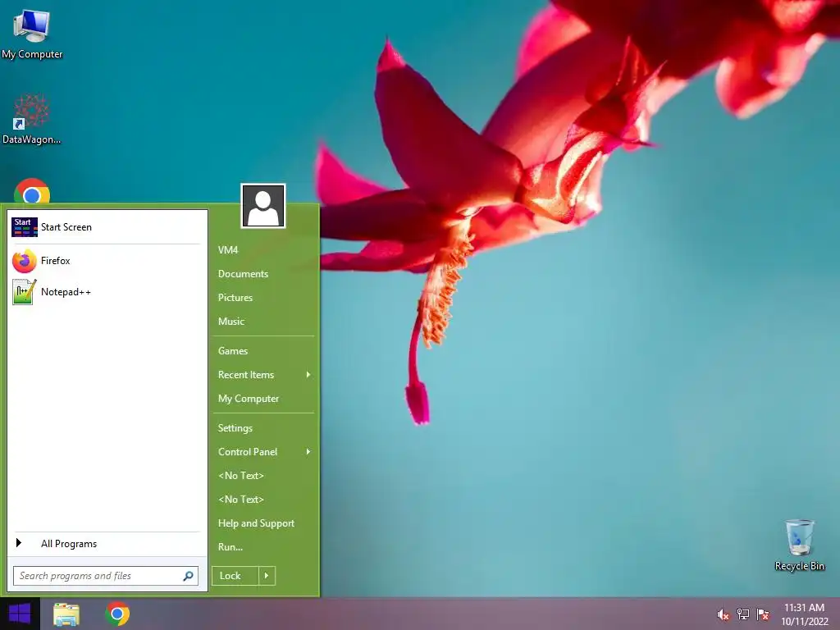Launch Notepad++ from the Start menu
This screenshot has height=630, width=840.
pos(106,292)
